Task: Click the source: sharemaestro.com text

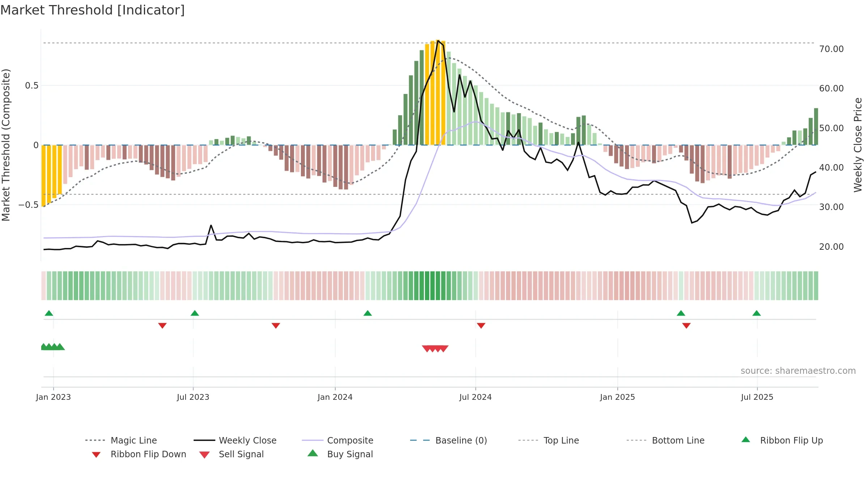Action: pos(798,371)
